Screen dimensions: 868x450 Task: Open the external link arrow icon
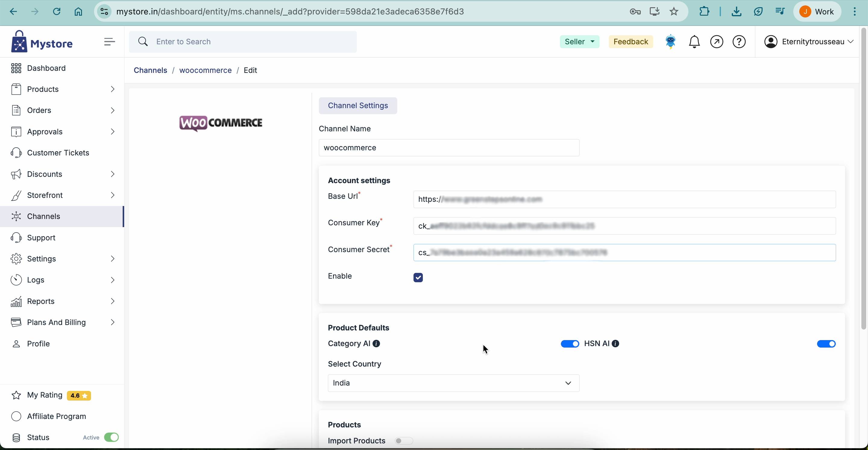(x=717, y=42)
